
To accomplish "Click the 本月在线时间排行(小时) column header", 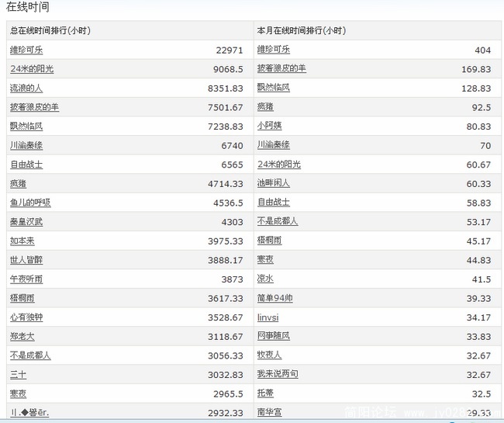I will 302,30.
